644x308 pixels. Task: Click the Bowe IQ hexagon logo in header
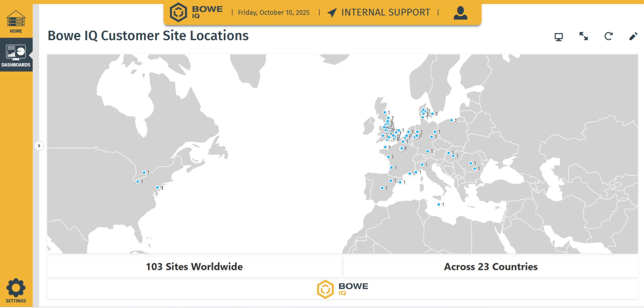click(x=178, y=12)
